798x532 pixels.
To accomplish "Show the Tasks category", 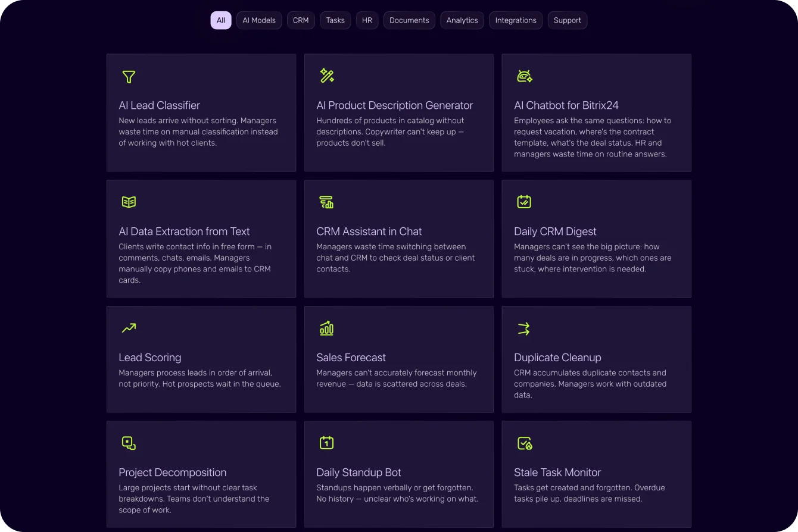I will pos(335,20).
